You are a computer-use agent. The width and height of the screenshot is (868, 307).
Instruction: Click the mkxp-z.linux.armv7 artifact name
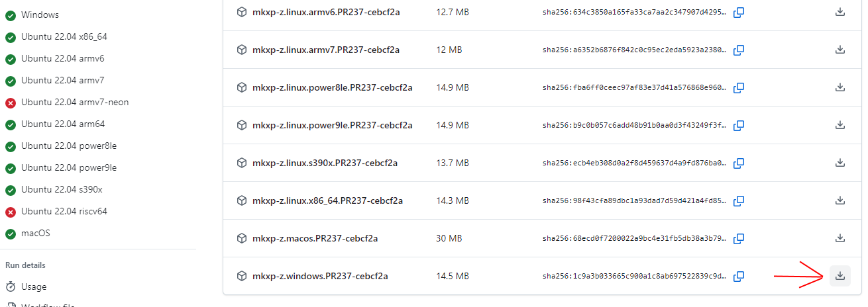[325, 50]
